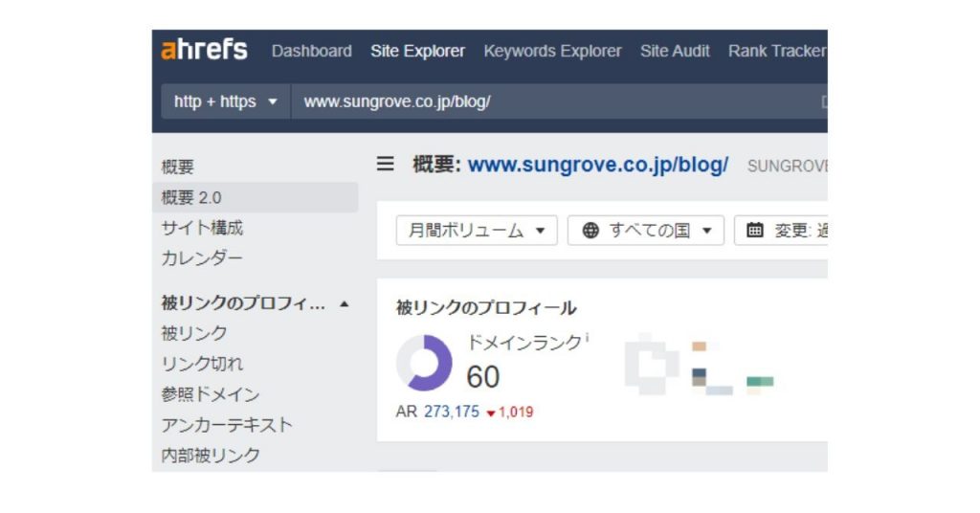
Task: Click the ahrefs logo
Action: pos(204,50)
